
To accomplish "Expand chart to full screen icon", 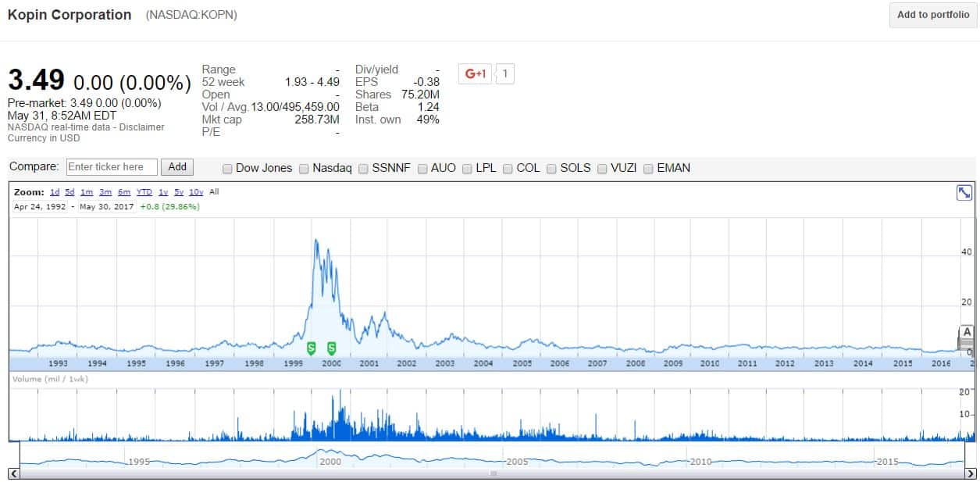I will [964, 193].
